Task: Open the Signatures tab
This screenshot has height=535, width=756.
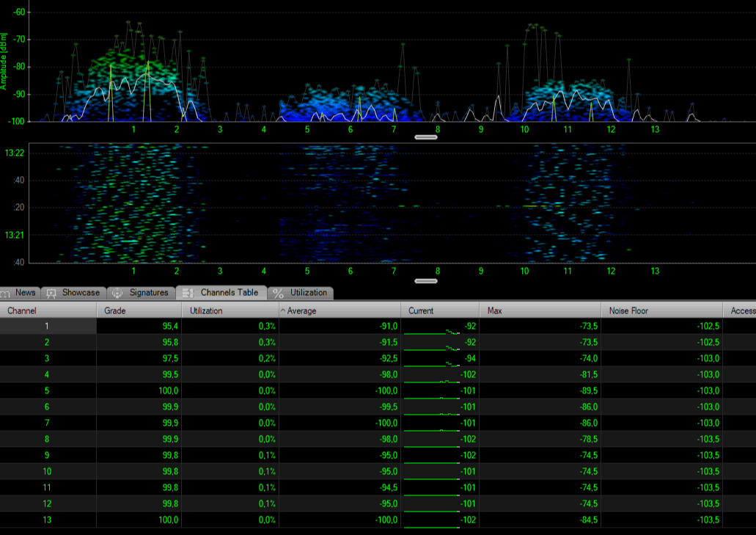Action: pyautogui.click(x=141, y=293)
